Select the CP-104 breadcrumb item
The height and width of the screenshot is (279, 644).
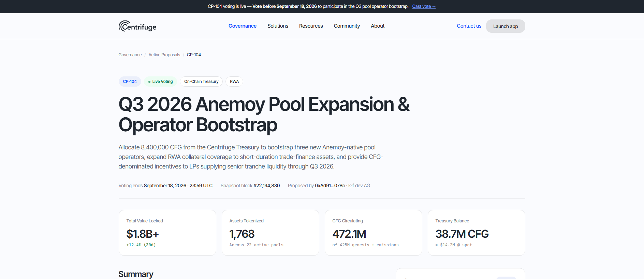pos(194,55)
